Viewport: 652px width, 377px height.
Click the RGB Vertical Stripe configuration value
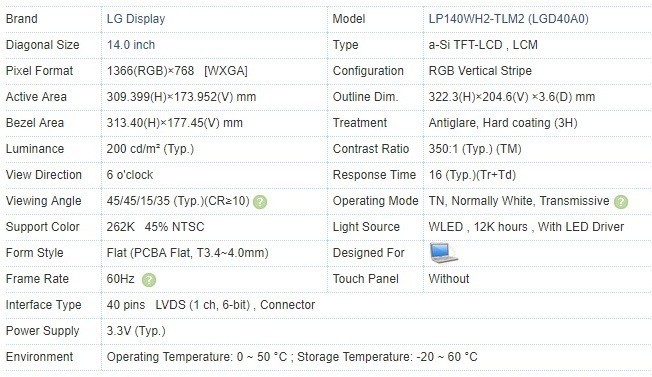480,71
